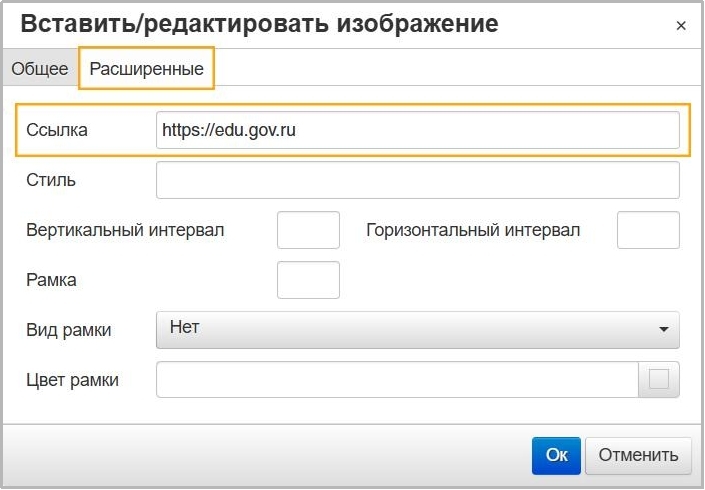Click the Горизонтальный интервал label

click(x=473, y=230)
